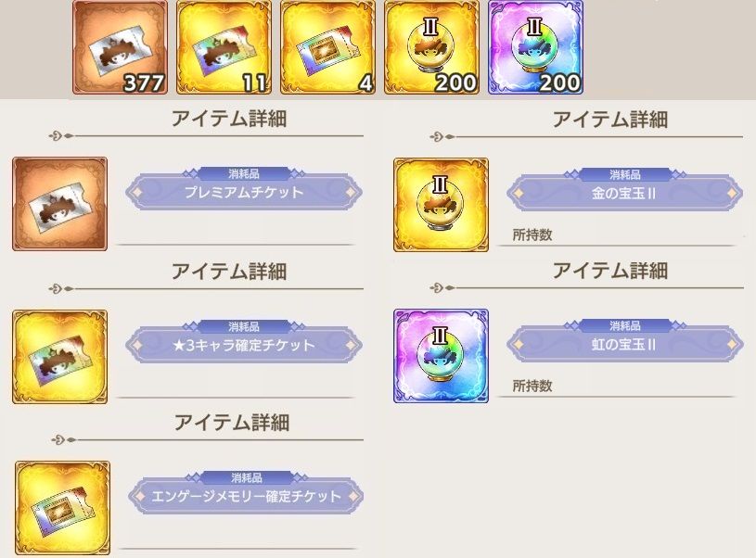Click the 虹の宝玉II name banner
This screenshot has height=558, width=756.
(625, 344)
